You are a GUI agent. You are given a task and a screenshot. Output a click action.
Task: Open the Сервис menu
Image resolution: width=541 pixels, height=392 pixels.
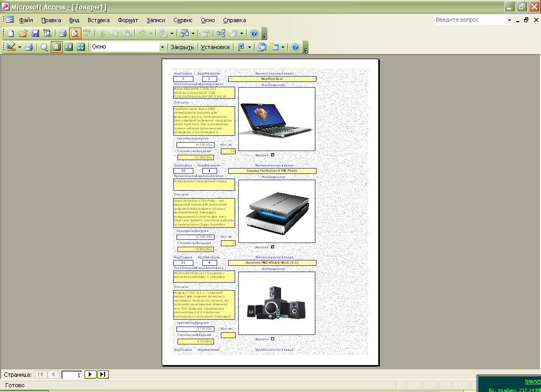tap(183, 21)
